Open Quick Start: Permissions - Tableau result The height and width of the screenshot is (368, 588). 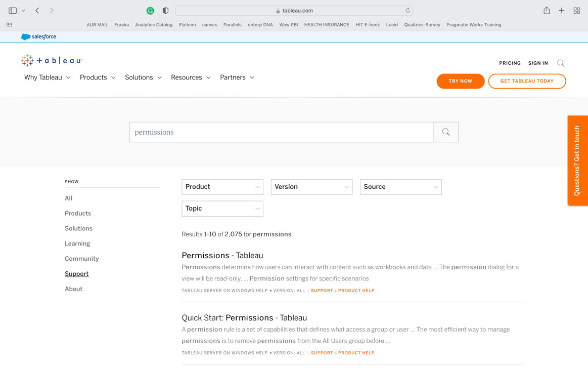[x=244, y=318]
